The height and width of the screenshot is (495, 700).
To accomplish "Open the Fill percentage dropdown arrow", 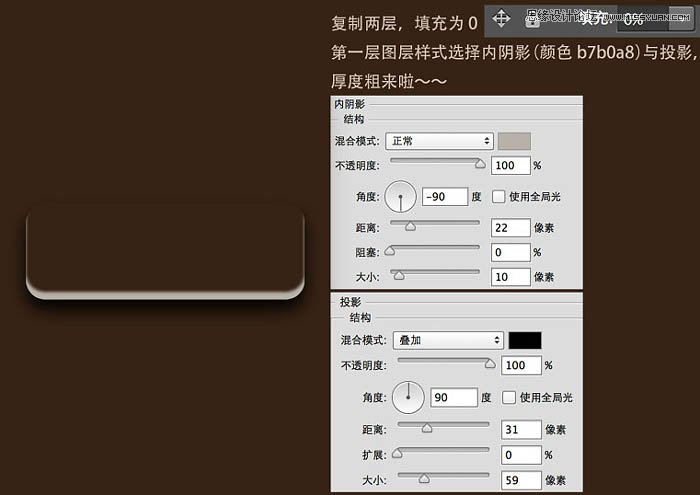I will [x=681, y=18].
